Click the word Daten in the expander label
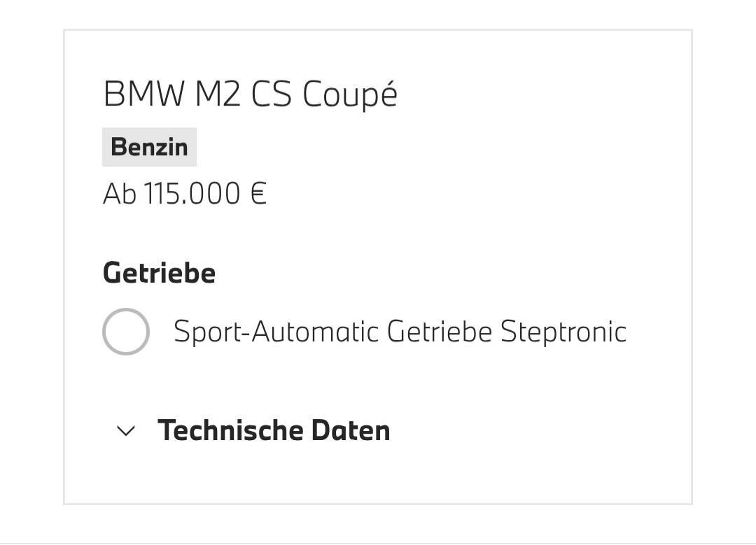The image size is (756, 545). pos(351,430)
